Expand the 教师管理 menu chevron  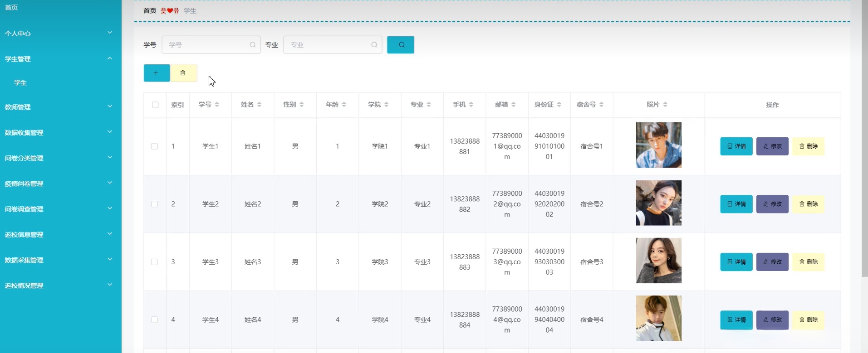click(x=109, y=106)
